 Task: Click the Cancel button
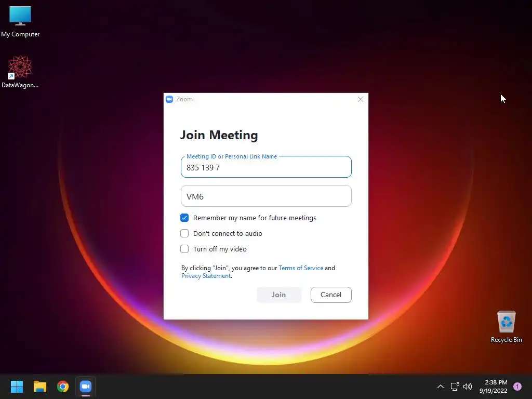[x=331, y=295]
